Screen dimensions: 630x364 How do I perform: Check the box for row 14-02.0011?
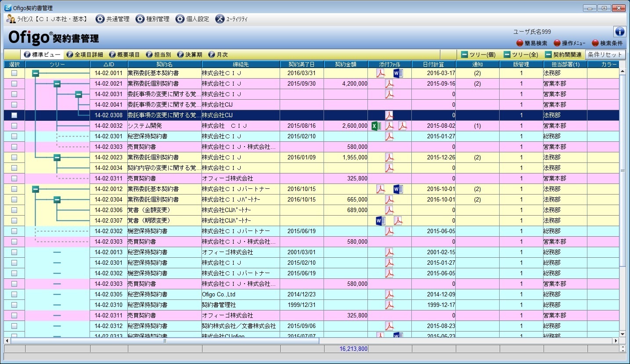coord(14,73)
